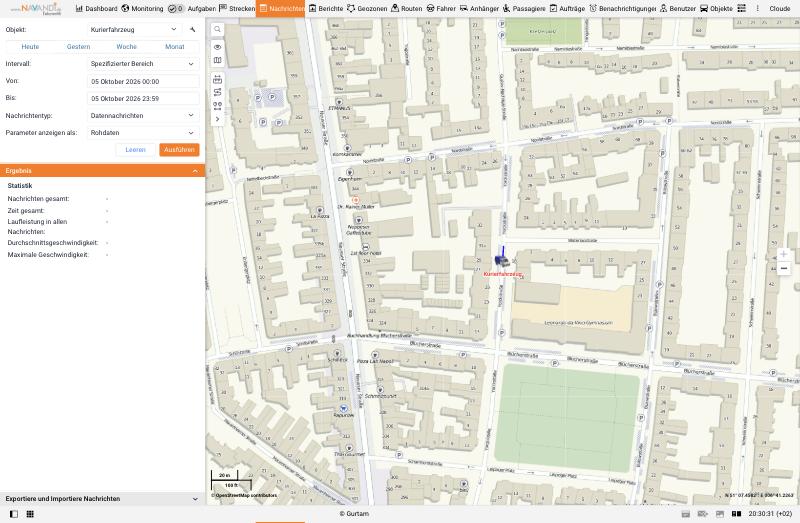
Task: Click the bottom-left grid view icon
Action: 30,514
